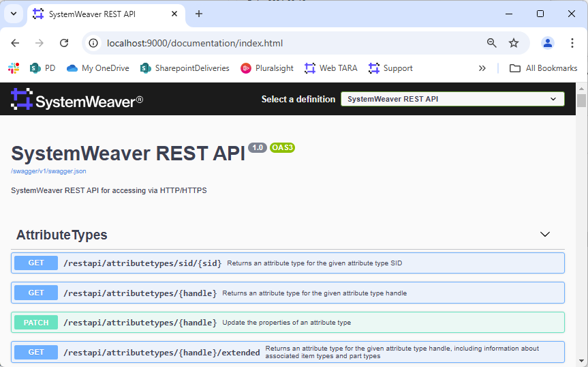Open the tab search dropdown arrow

[x=14, y=14]
